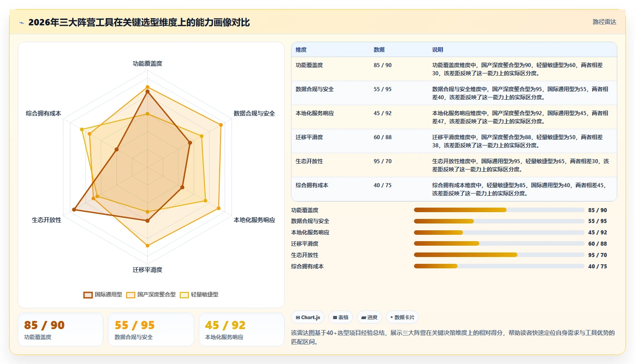The height and width of the screenshot is (364, 635).
Task: Click the description mentioning 相差47
Action: pos(520,117)
